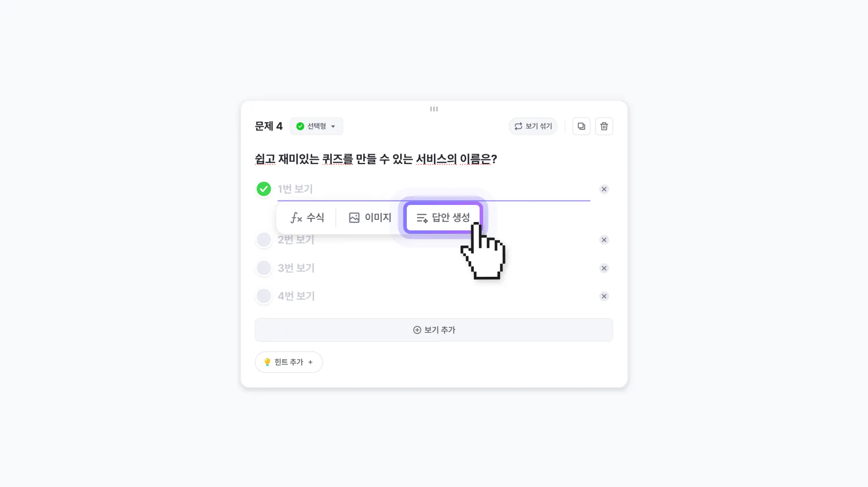The width and height of the screenshot is (868, 487).
Task: Click the 3번 보기 text field
Action: (x=395, y=268)
